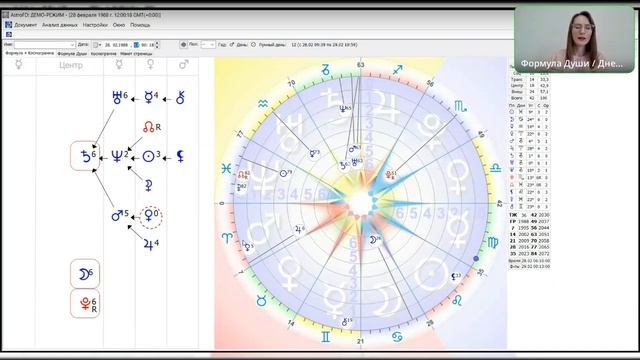
Task: Select the red Pluto marker inside the chart
Action: [390, 175]
